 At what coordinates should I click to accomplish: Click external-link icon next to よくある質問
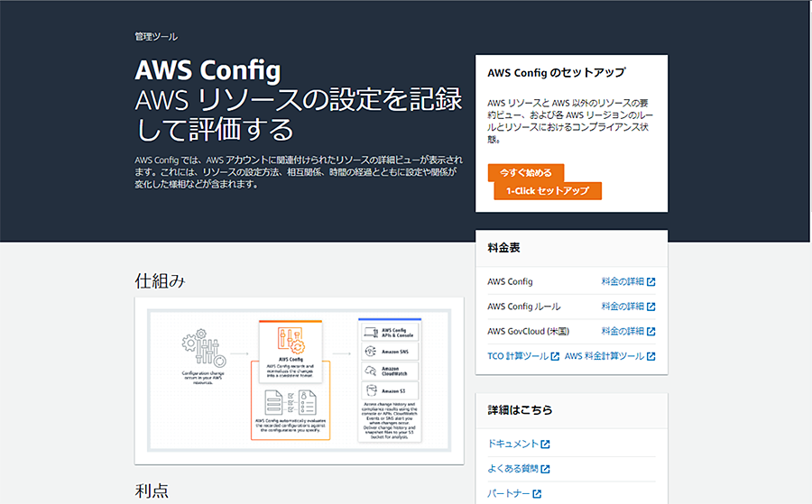click(x=545, y=469)
